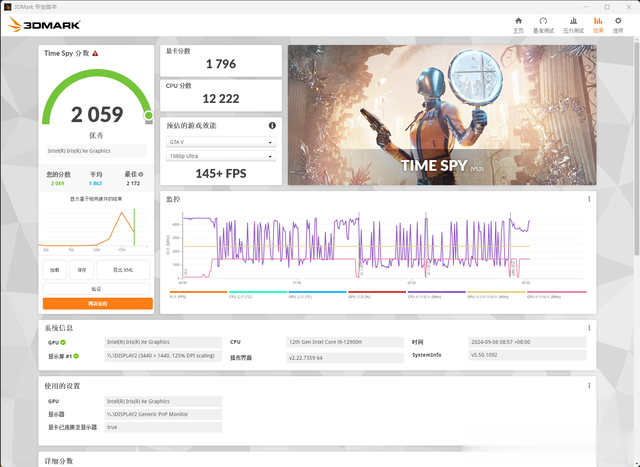The image size is (640, 467).
Task: Click green check icon next to GPU label
Action: [x=63, y=342]
